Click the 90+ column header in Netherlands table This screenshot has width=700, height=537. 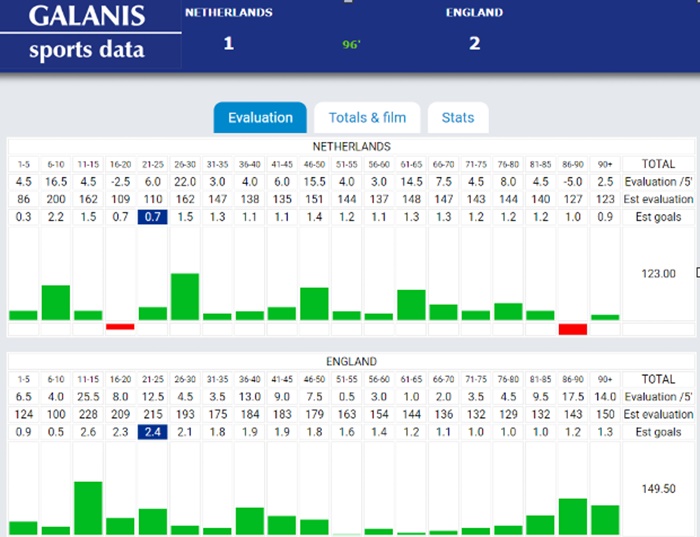pyautogui.click(x=605, y=164)
